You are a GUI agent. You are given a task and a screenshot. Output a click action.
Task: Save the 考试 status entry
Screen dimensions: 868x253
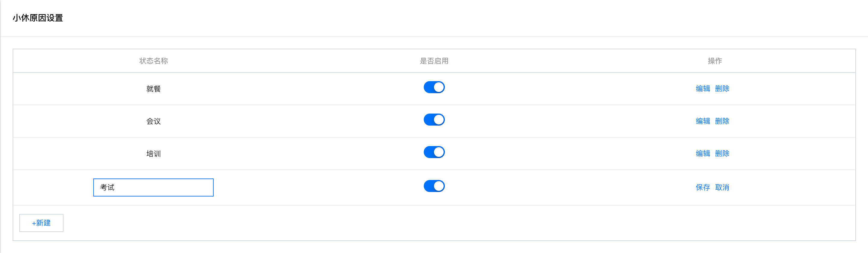pos(702,187)
